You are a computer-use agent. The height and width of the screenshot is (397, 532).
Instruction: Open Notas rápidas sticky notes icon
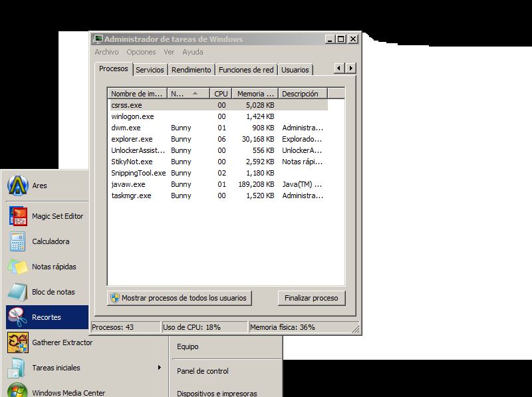17,267
